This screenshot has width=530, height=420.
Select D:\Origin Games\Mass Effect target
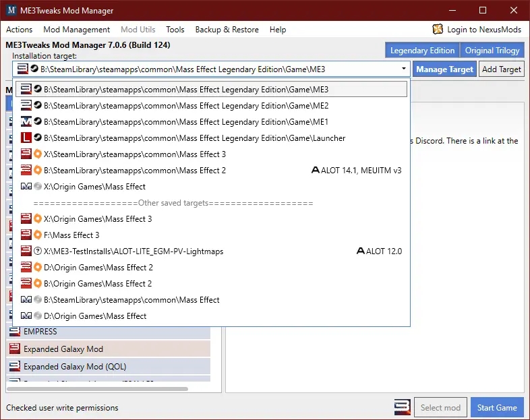(211, 316)
